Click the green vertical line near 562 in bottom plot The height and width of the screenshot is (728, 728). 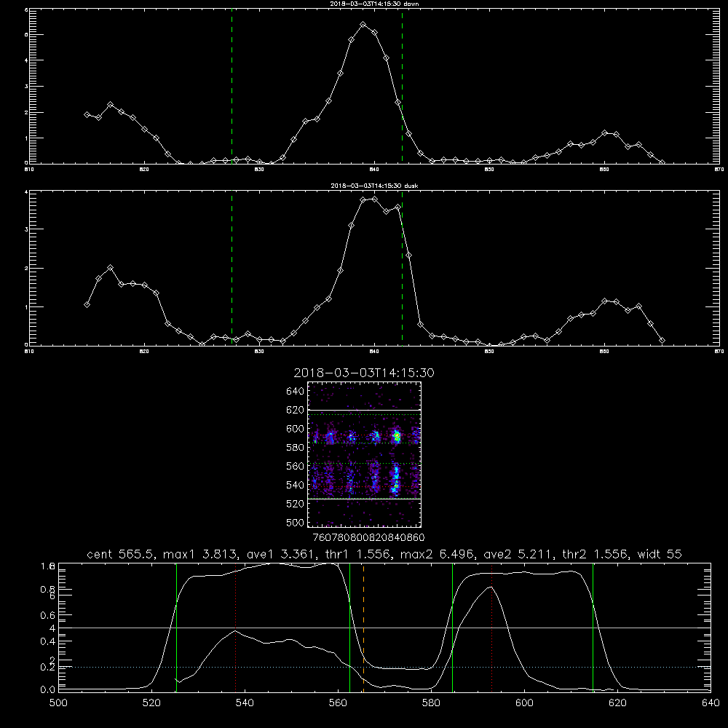349,628
